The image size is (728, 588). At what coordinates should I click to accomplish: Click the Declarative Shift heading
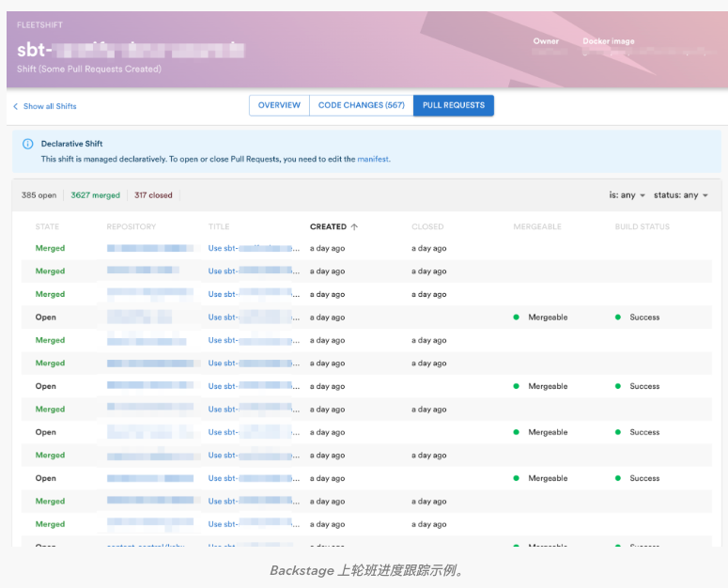pos(71,144)
